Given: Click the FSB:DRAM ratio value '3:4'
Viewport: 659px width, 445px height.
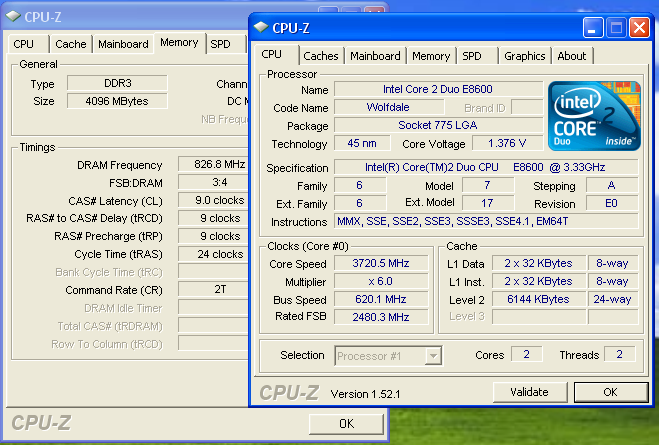Looking at the screenshot, I should 214,182.
